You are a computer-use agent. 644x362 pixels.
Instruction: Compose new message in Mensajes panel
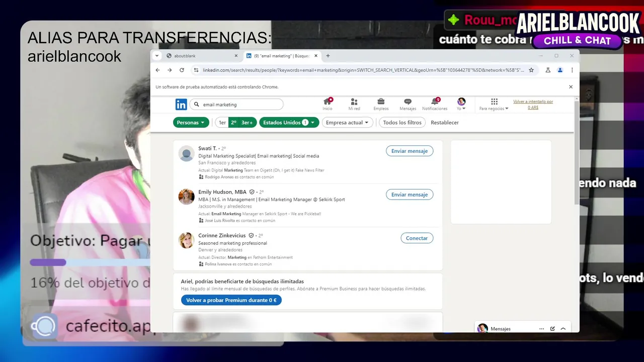552,329
